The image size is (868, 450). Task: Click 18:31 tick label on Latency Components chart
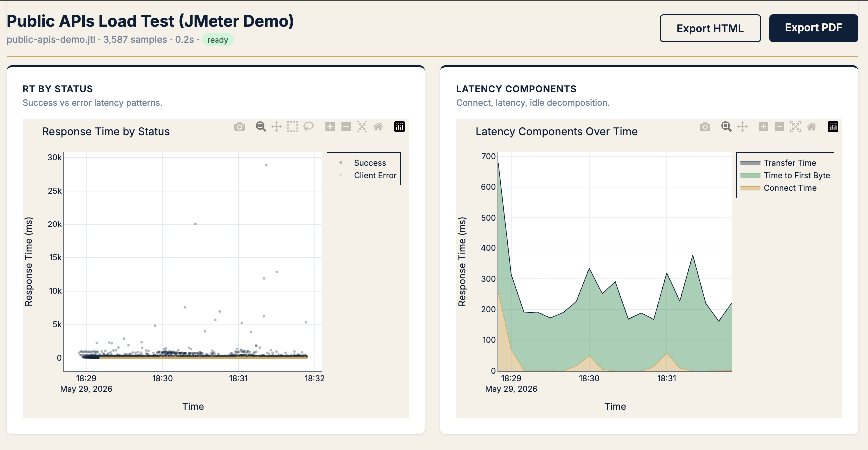point(667,378)
